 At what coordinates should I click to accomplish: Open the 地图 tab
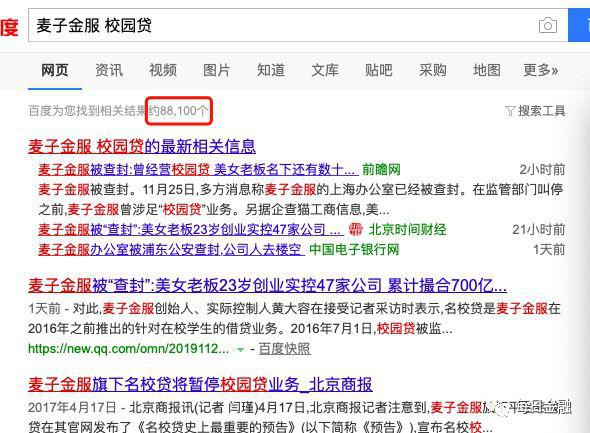pyautogui.click(x=487, y=70)
